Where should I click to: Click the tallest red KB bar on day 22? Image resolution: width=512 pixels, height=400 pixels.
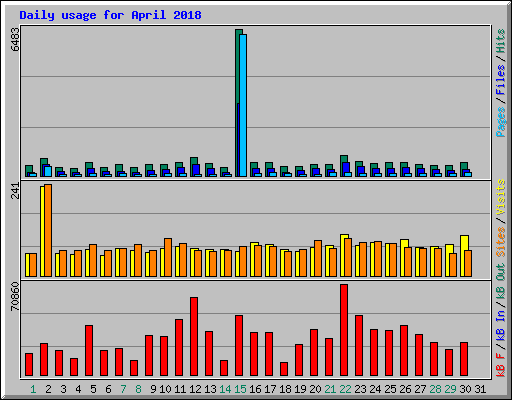point(344,330)
